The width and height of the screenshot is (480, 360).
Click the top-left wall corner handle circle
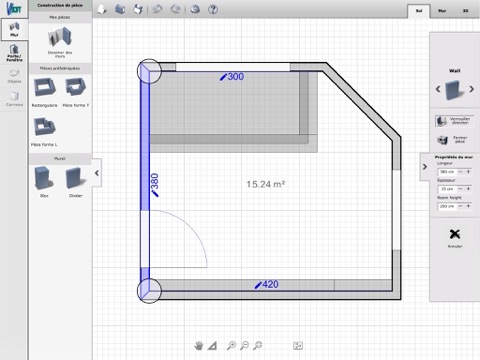coord(149,71)
